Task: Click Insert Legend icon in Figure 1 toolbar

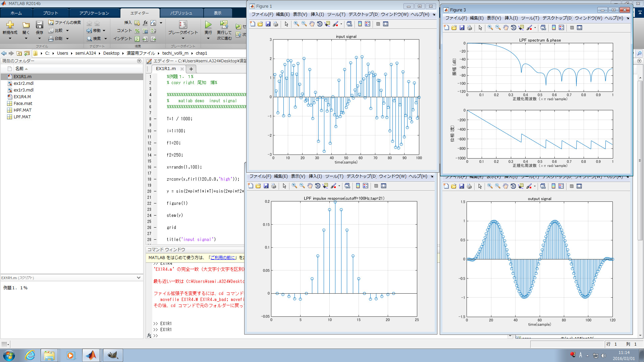Action: (368, 24)
